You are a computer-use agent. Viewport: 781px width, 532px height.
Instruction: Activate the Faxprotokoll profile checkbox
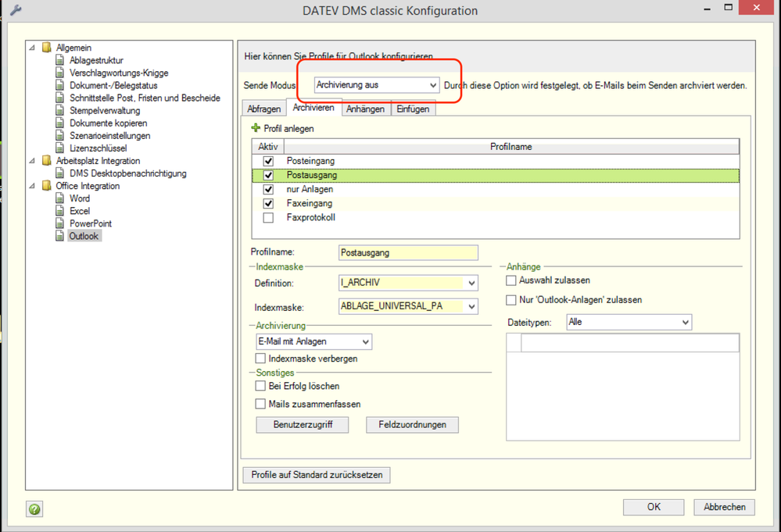tap(268, 217)
